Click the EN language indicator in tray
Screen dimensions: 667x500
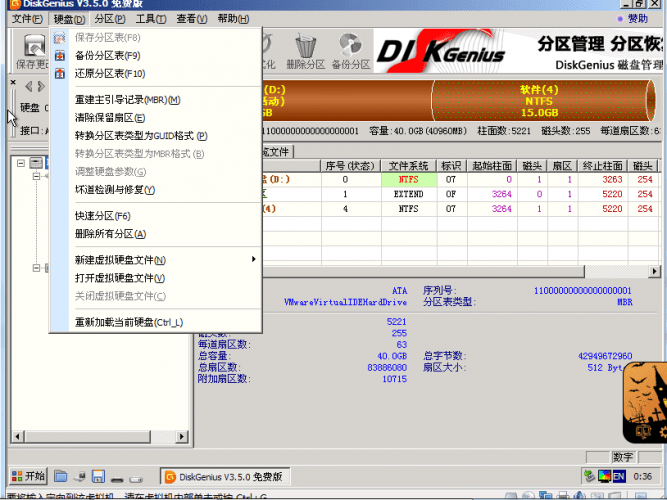click(619, 476)
